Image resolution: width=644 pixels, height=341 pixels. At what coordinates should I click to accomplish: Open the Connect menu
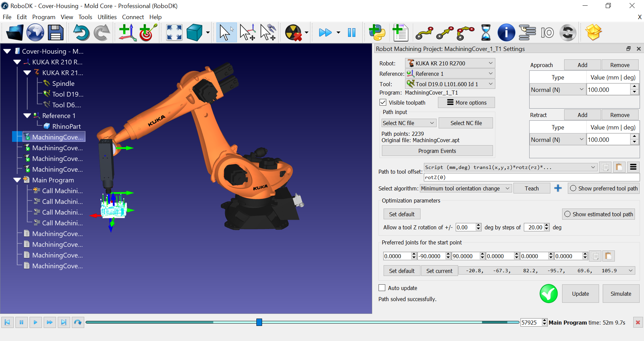click(x=133, y=17)
